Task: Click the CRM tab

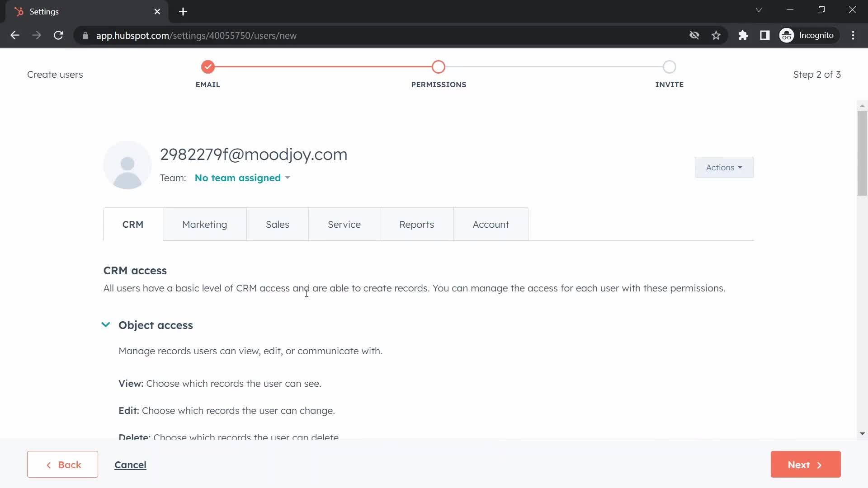Action: (x=133, y=224)
